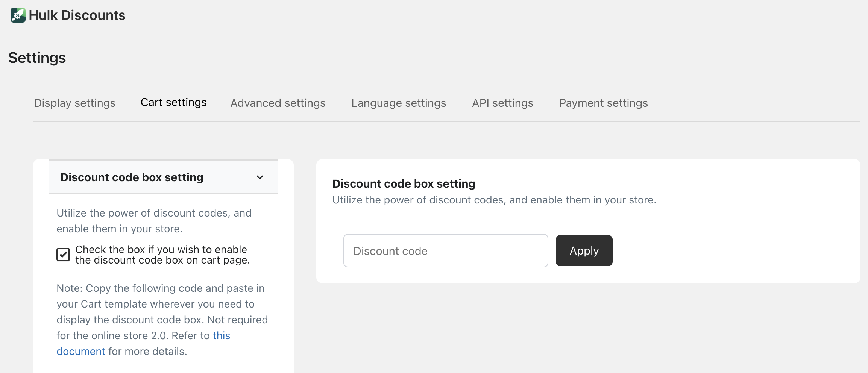The image size is (868, 373).
Task: Open the API settings tab
Action: [x=502, y=103]
